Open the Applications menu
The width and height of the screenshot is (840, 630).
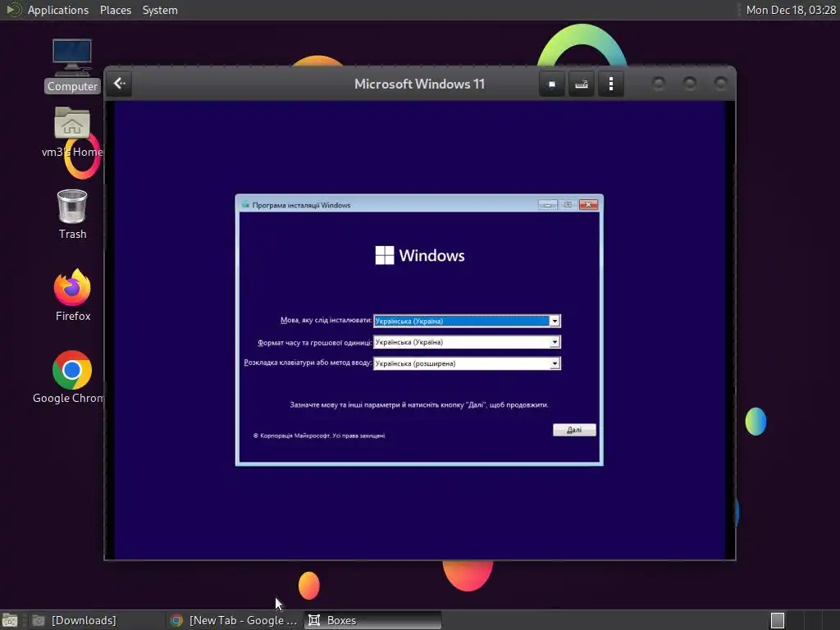(x=58, y=10)
